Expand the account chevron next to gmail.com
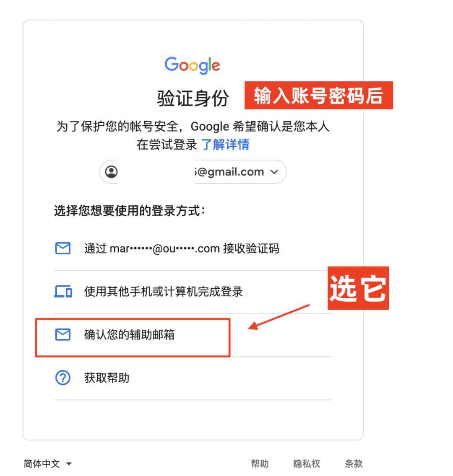453x476 pixels. (x=274, y=172)
